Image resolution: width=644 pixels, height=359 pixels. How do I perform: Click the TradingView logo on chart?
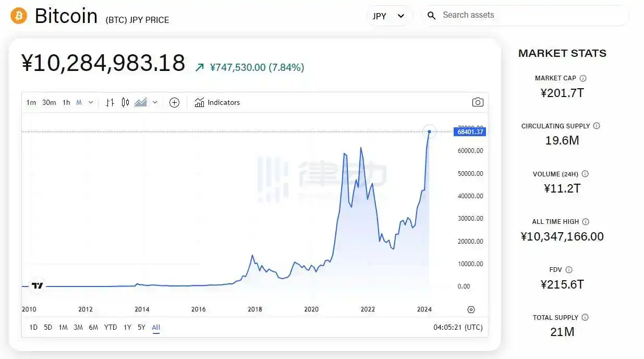(37, 285)
